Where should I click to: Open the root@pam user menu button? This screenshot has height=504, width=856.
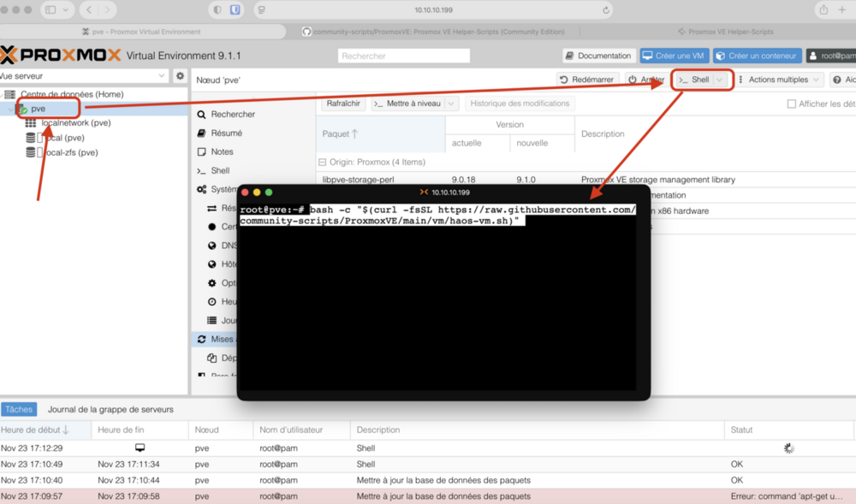click(x=831, y=56)
